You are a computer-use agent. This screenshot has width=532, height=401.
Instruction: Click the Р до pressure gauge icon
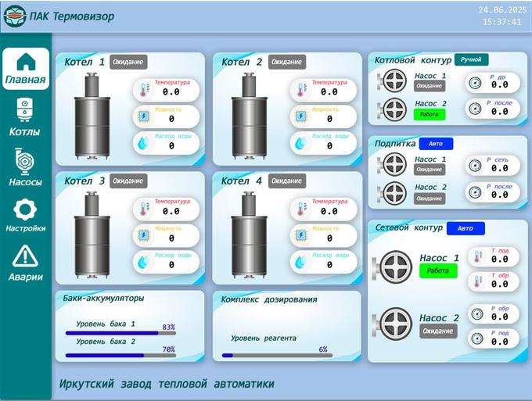point(475,83)
